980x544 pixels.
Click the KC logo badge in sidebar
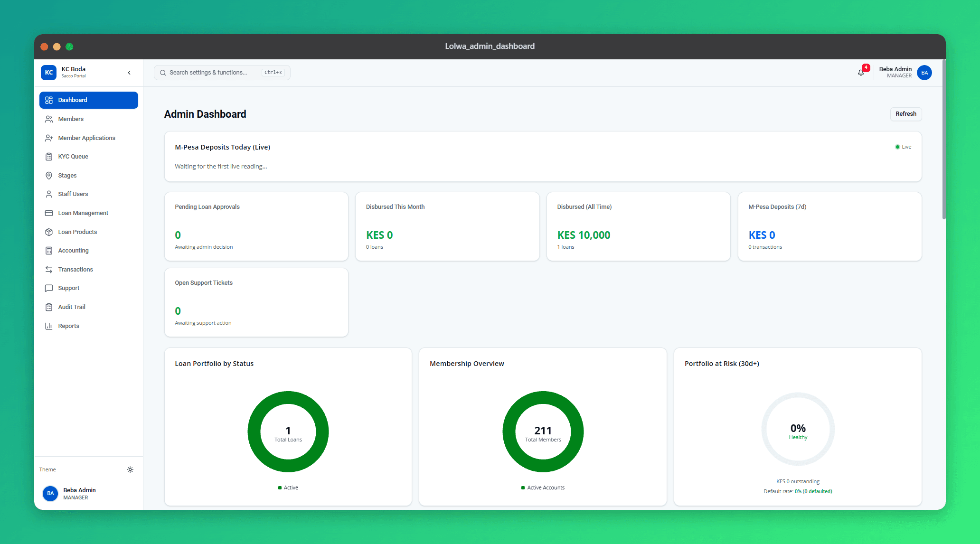(x=49, y=73)
